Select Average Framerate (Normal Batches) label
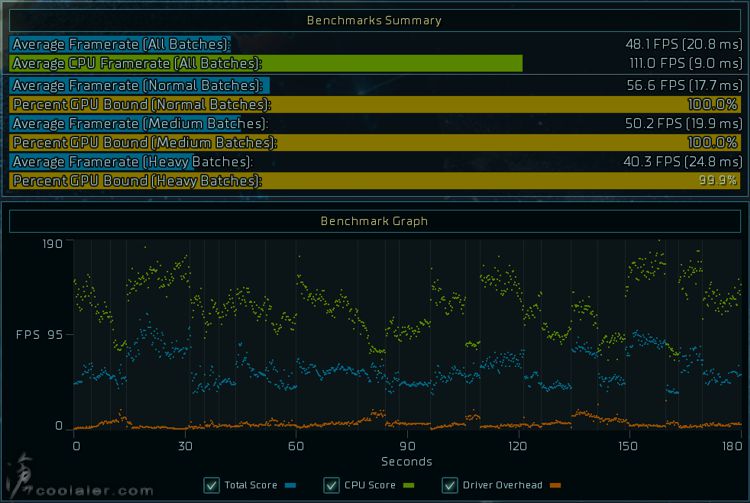The width and height of the screenshot is (750, 503). [x=138, y=85]
